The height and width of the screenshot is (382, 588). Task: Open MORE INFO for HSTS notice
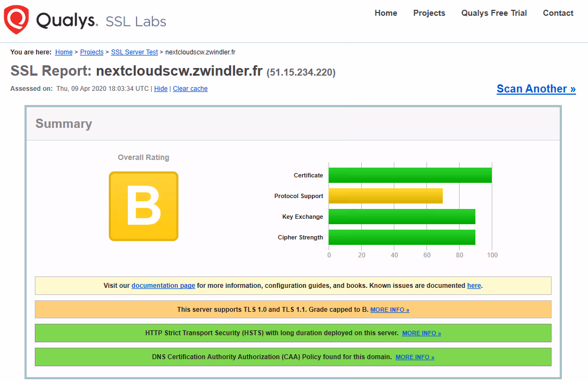[422, 333]
